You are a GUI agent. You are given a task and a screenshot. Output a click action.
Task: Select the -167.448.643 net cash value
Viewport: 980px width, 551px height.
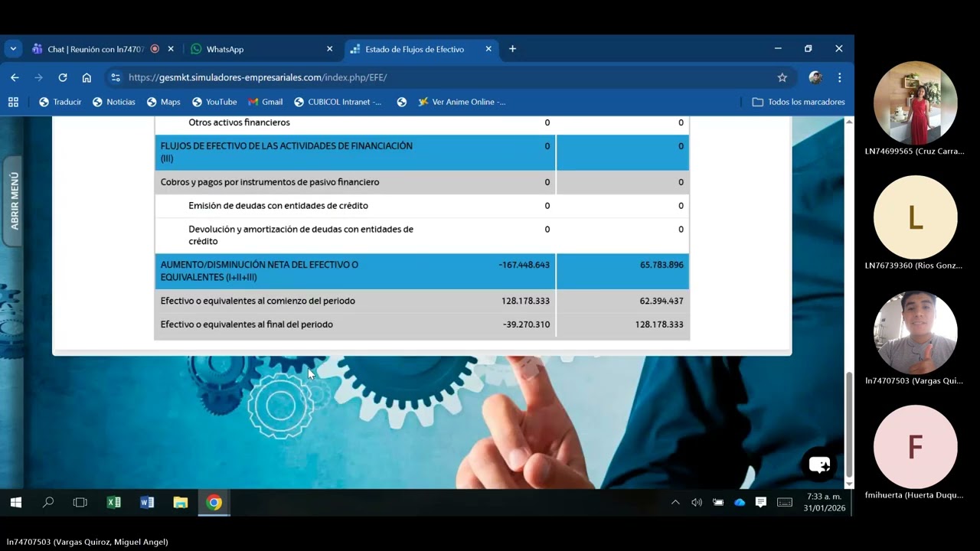pos(524,265)
